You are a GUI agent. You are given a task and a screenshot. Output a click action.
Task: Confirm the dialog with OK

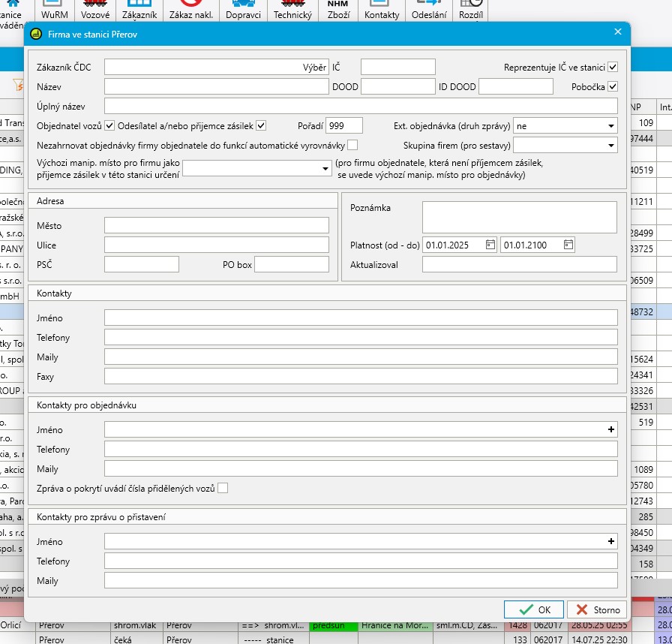click(533, 609)
